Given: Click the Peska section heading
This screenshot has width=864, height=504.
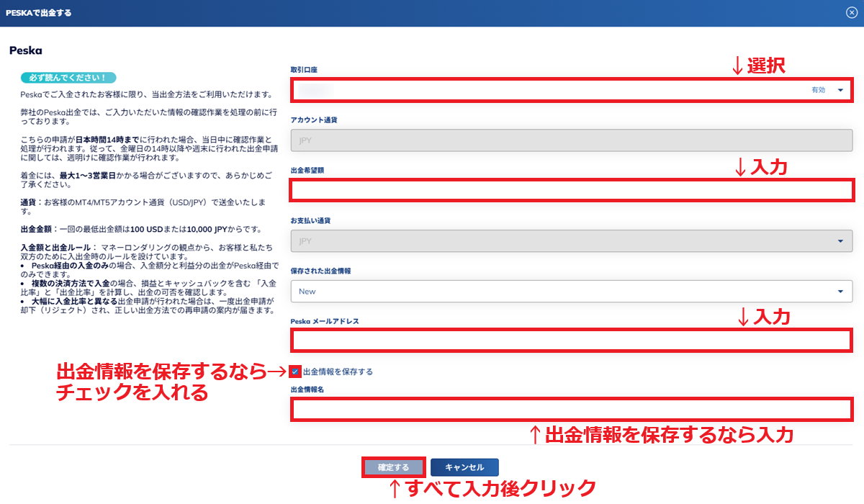Looking at the screenshot, I should 26,51.
